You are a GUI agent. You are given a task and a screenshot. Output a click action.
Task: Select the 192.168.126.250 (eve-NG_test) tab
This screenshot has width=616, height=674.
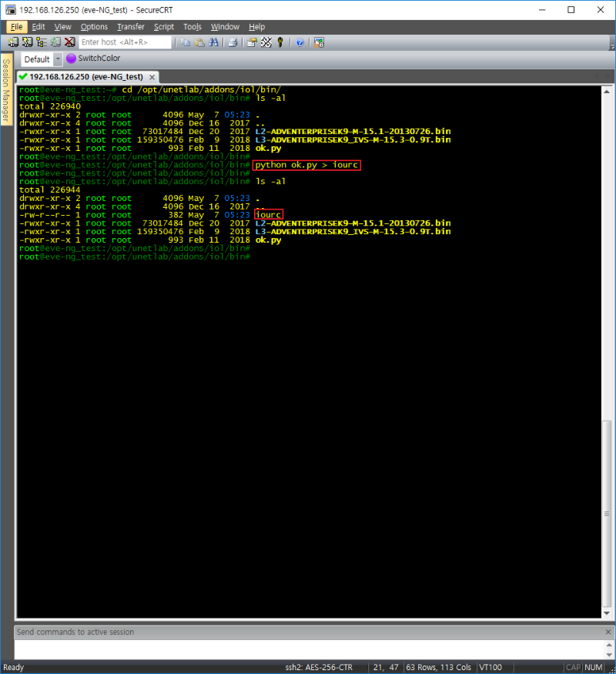click(x=85, y=77)
